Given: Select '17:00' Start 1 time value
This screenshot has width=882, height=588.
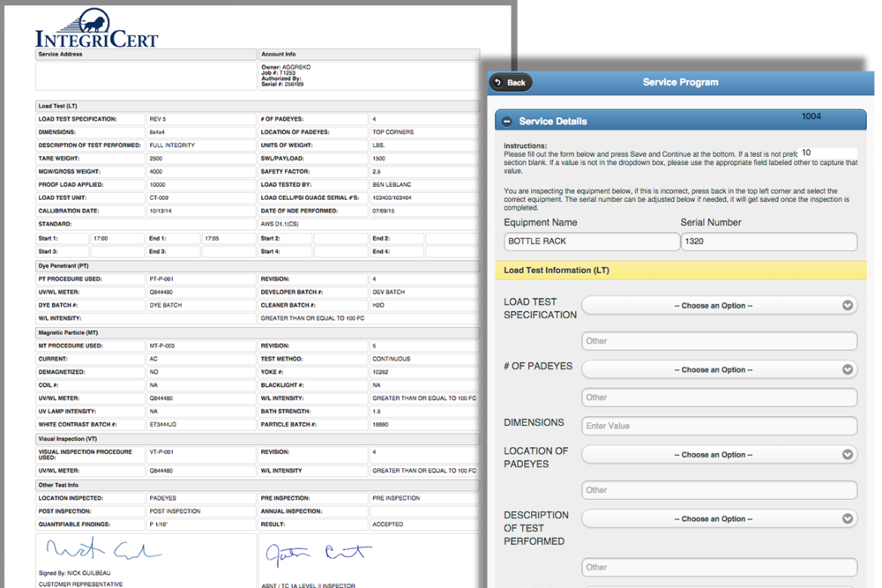Looking at the screenshot, I should click(101, 238).
